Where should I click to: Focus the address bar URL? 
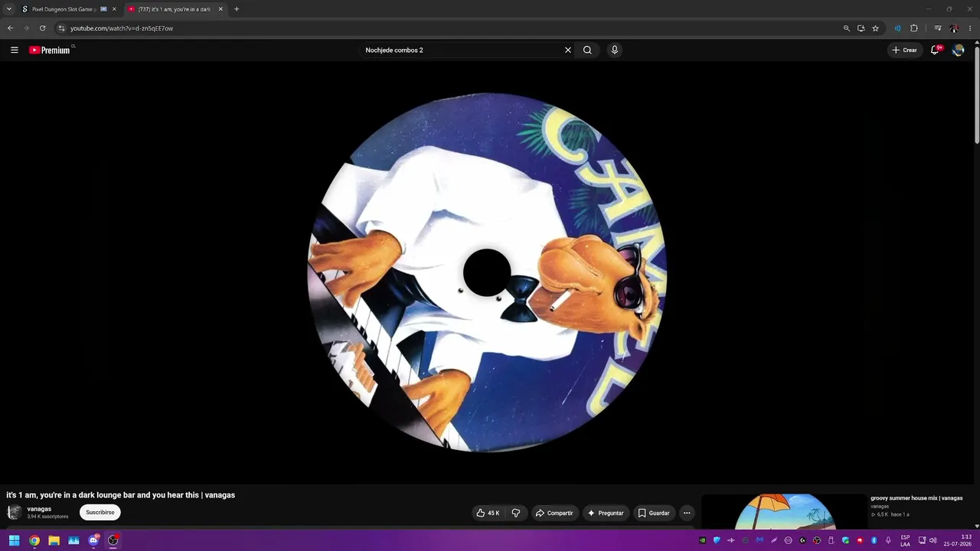coord(122,28)
